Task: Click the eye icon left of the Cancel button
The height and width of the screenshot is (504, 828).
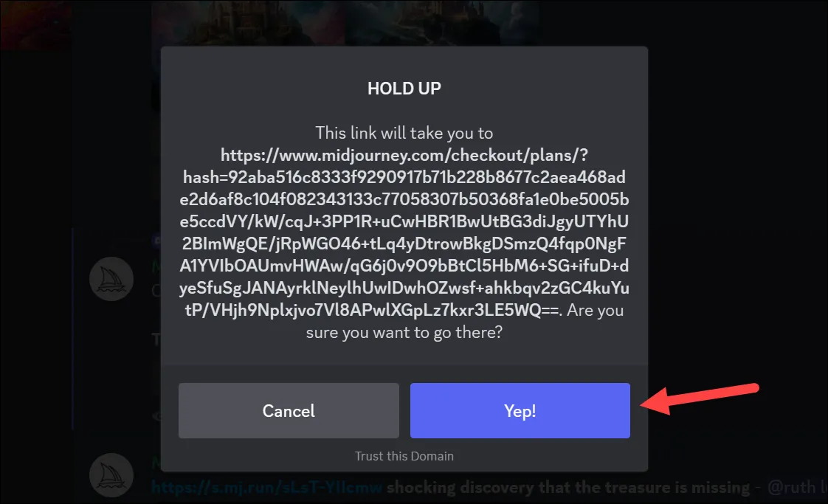Action: coord(157,416)
